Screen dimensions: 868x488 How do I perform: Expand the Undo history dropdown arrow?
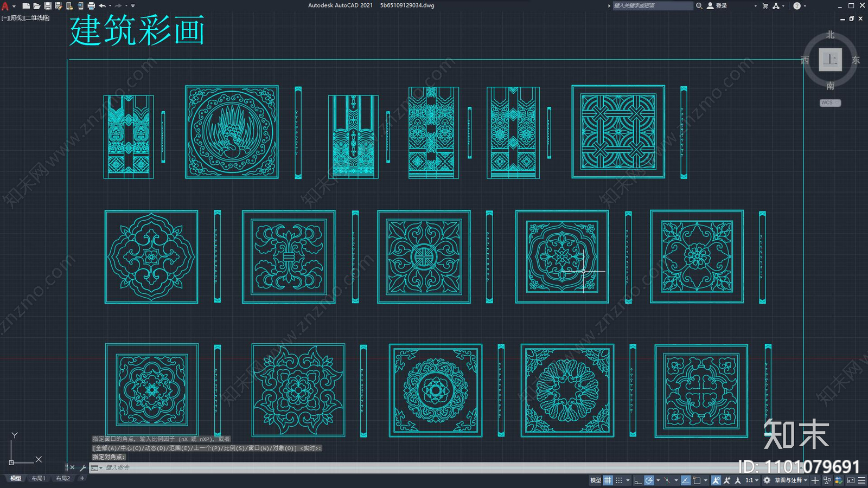click(x=110, y=6)
